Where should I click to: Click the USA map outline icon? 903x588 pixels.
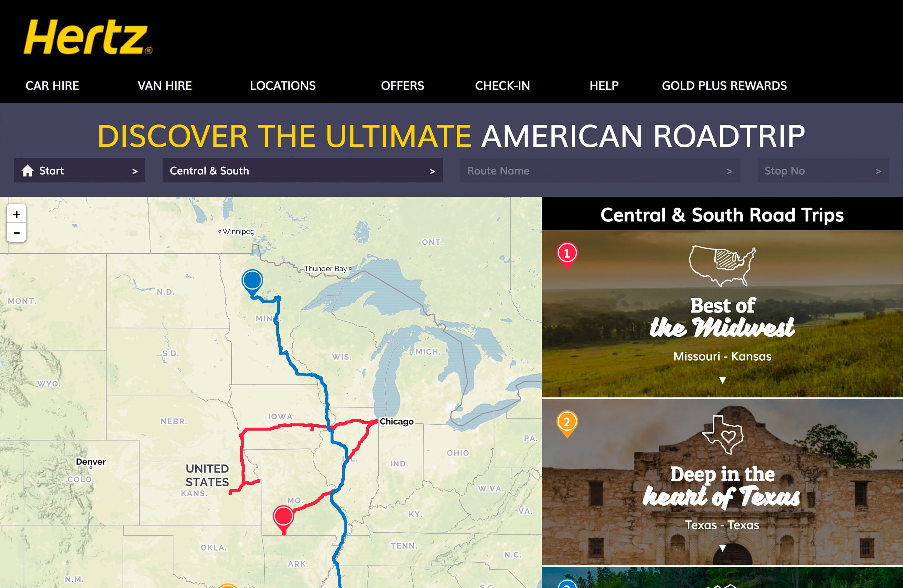pos(722,265)
